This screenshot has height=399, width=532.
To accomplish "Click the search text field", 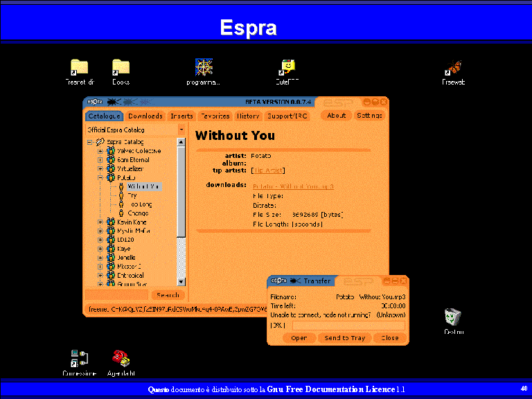I will (116, 295).
